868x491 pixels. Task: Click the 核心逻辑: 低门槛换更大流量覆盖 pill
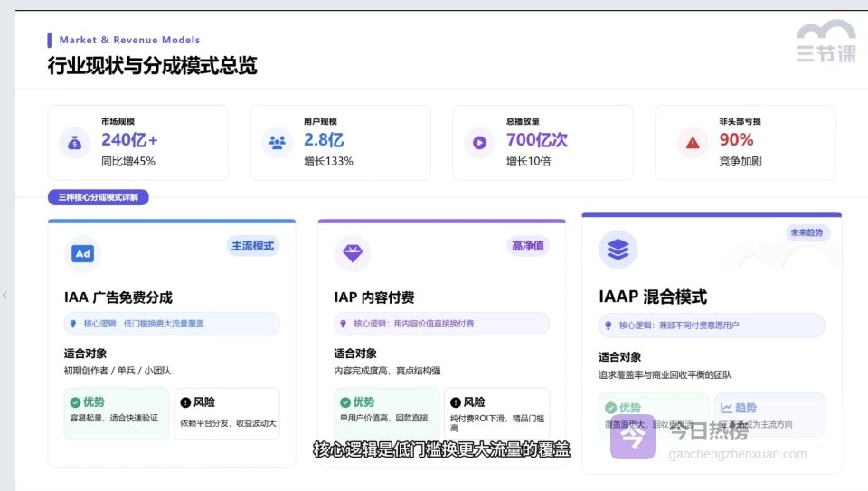172,324
